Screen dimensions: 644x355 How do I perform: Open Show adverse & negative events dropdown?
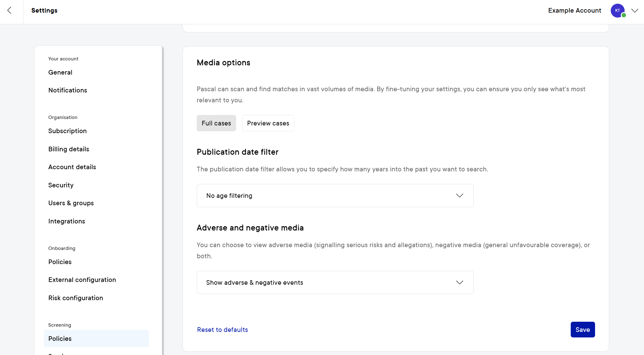point(335,283)
